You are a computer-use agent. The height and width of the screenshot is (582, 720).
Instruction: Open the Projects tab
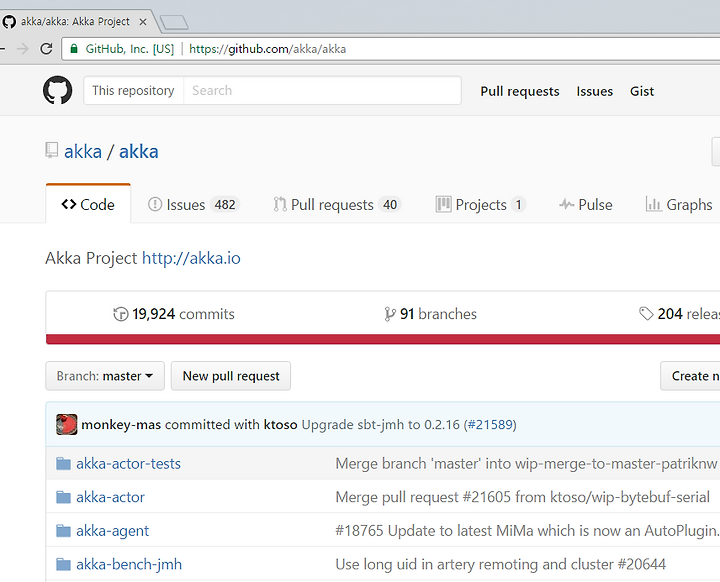pos(480,204)
